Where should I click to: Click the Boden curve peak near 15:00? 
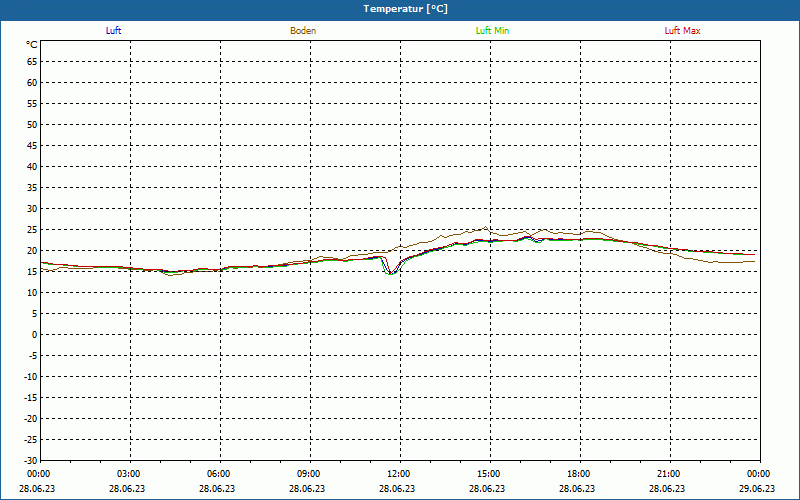[x=485, y=227]
